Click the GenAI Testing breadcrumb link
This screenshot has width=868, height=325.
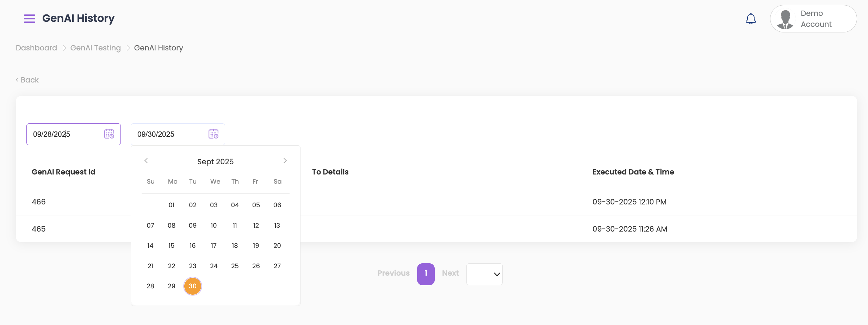[95, 48]
